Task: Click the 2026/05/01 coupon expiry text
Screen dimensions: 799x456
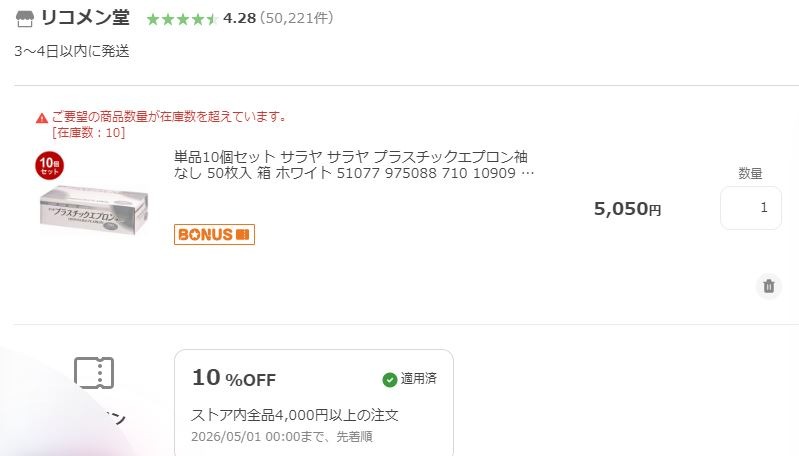Action: (x=282, y=437)
